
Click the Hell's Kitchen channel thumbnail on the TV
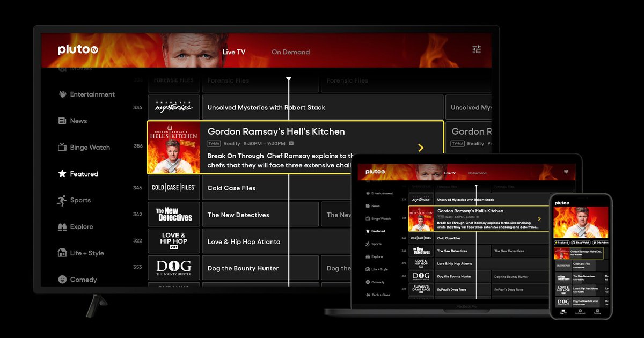pyautogui.click(x=174, y=148)
